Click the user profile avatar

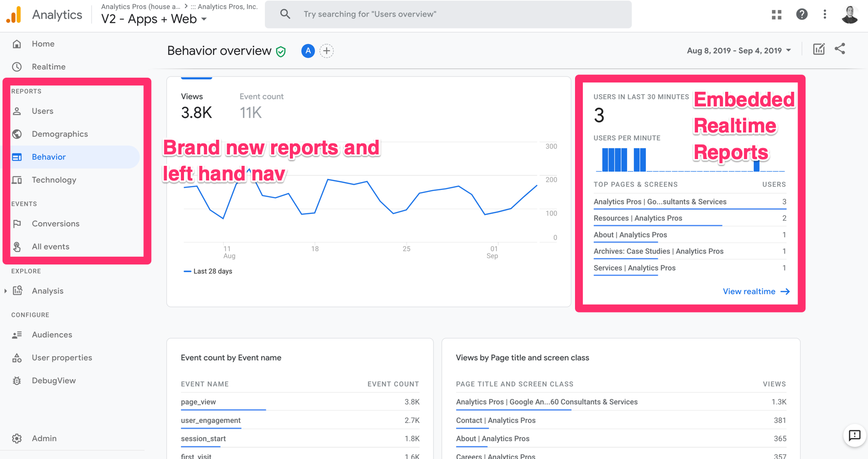tap(850, 15)
